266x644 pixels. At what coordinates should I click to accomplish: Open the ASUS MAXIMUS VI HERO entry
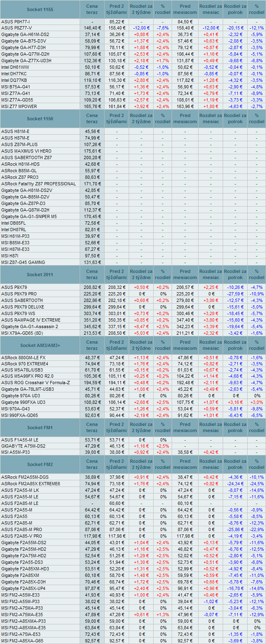pos(27,151)
